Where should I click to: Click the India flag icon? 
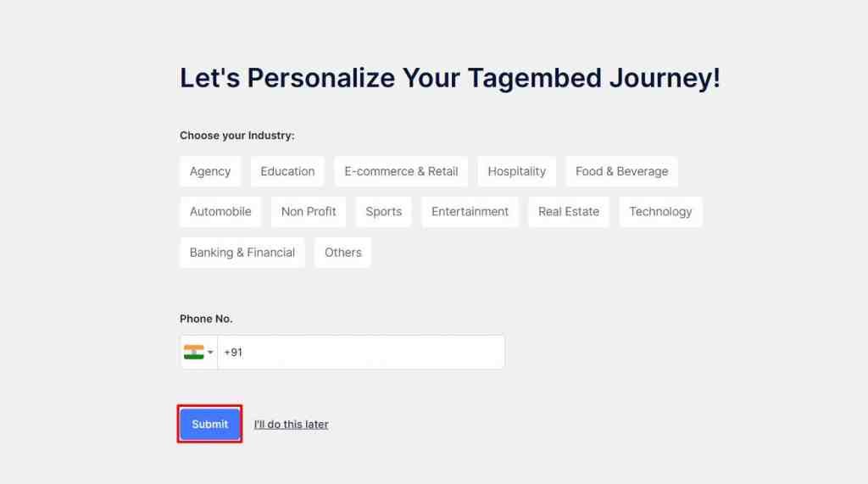pyautogui.click(x=193, y=352)
